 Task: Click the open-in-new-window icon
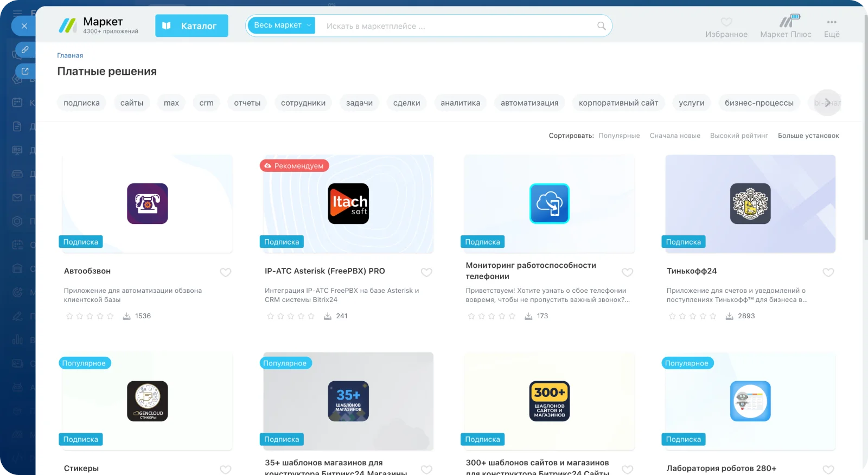pos(25,71)
